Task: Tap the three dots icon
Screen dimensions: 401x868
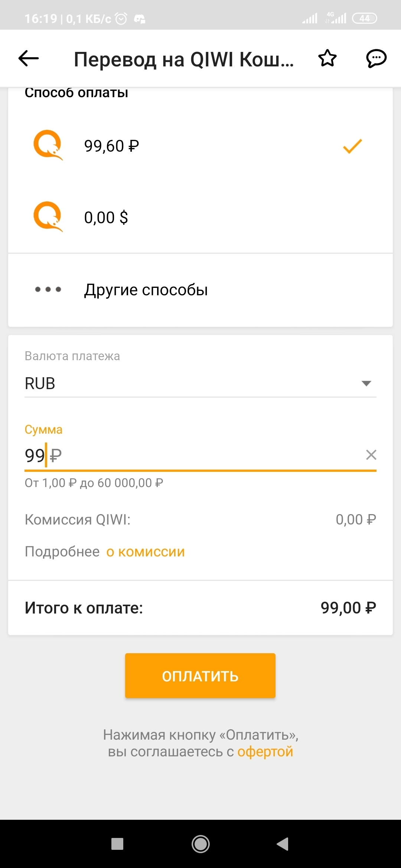Action: pyautogui.click(x=48, y=289)
